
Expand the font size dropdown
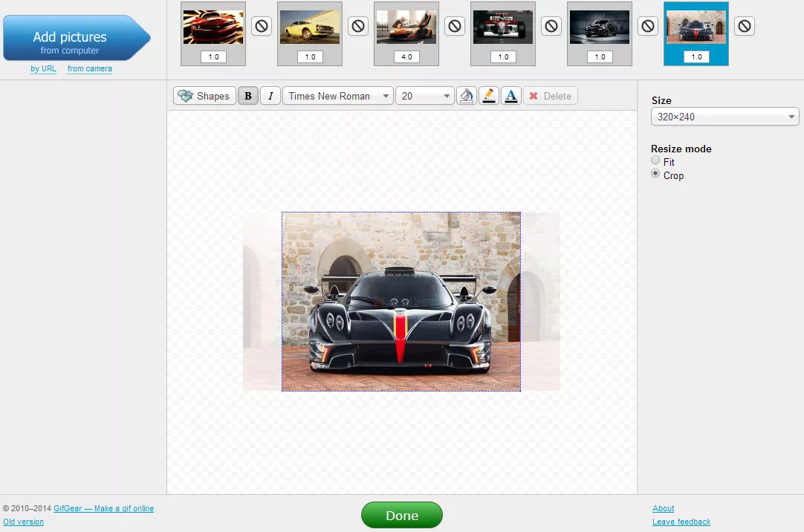(x=424, y=95)
